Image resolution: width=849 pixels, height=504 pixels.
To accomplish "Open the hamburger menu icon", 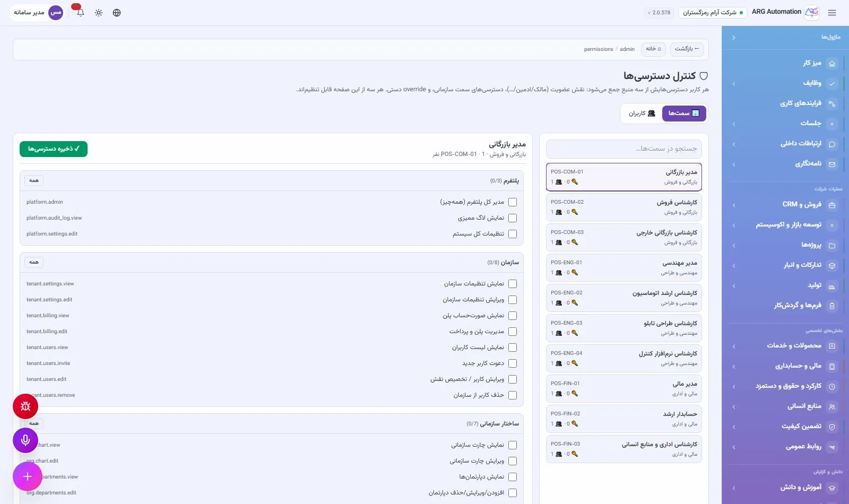I will [x=832, y=13].
